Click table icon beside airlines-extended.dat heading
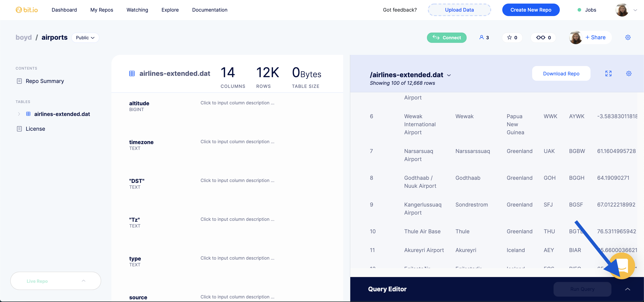 tap(132, 74)
